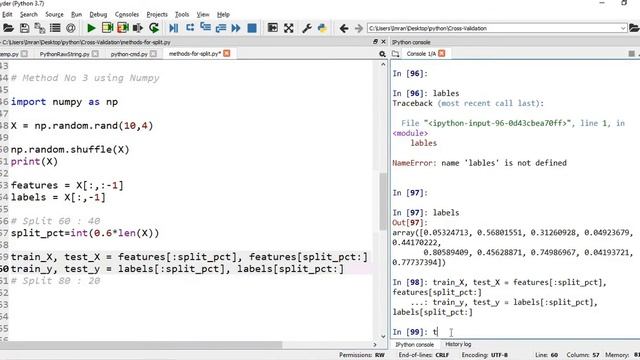Open the Debug menu

point(98,14)
